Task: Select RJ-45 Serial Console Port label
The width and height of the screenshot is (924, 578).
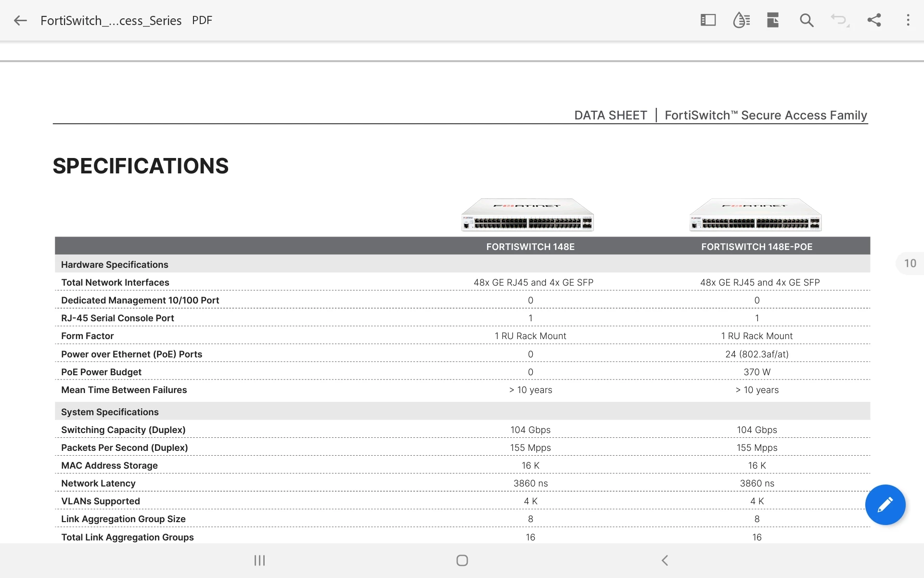Action: click(117, 318)
